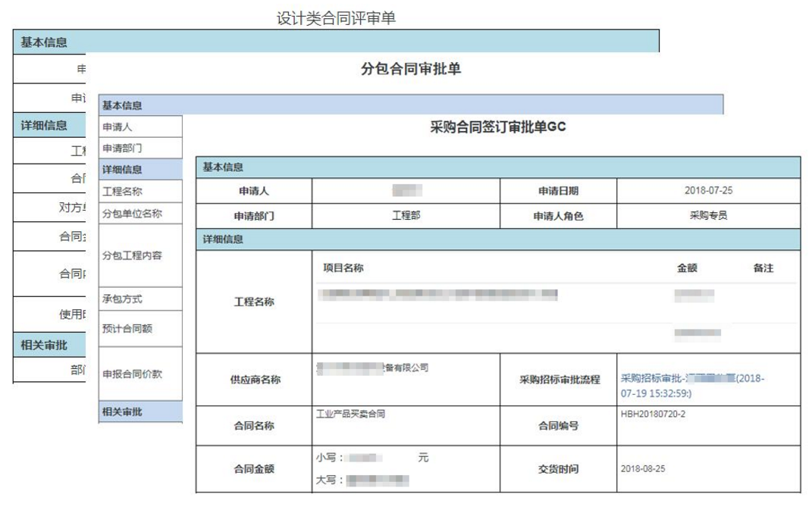Image resolution: width=812 pixels, height=510 pixels.
Task: Click the 采购专员 role field
Action: coord(708,215)
